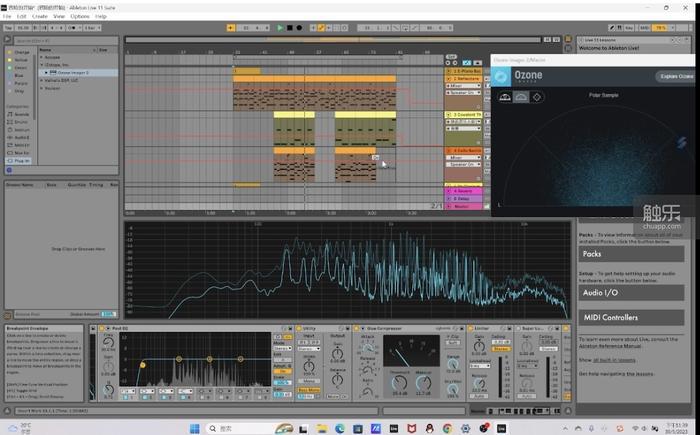Click the Ozone logo icon
The height and width of the screenshot is (435, 700).
coord(502,76)
